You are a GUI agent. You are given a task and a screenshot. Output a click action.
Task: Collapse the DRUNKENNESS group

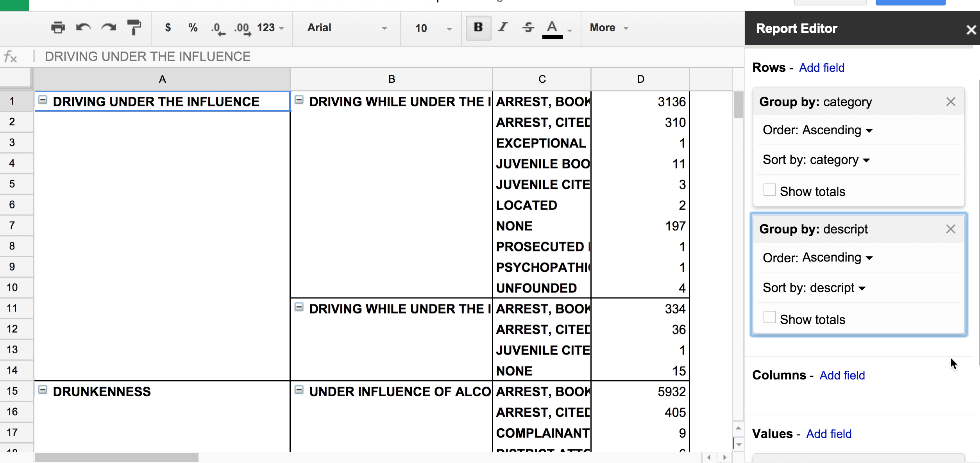[43, 390]
